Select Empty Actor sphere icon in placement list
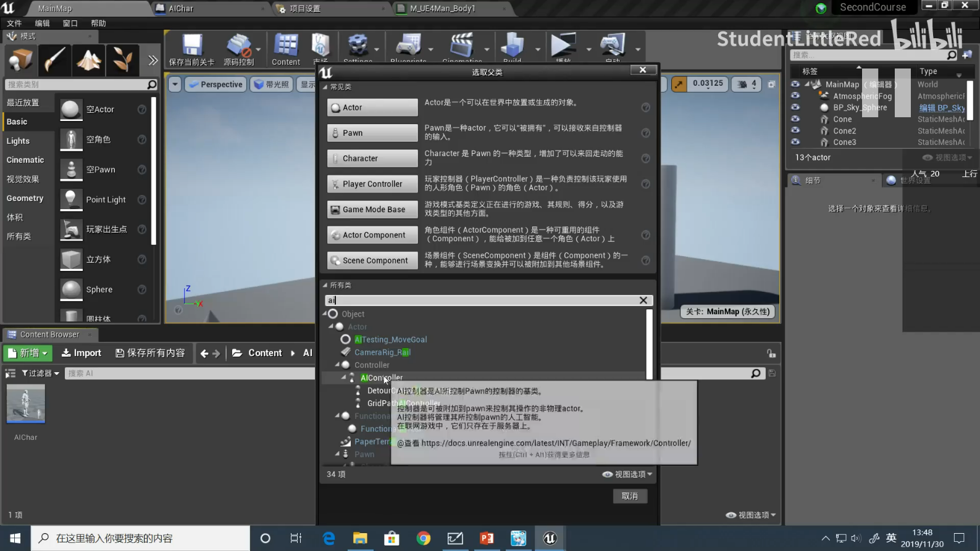Image resolution: width=980 pixels, height=551 pixels. 71,109
